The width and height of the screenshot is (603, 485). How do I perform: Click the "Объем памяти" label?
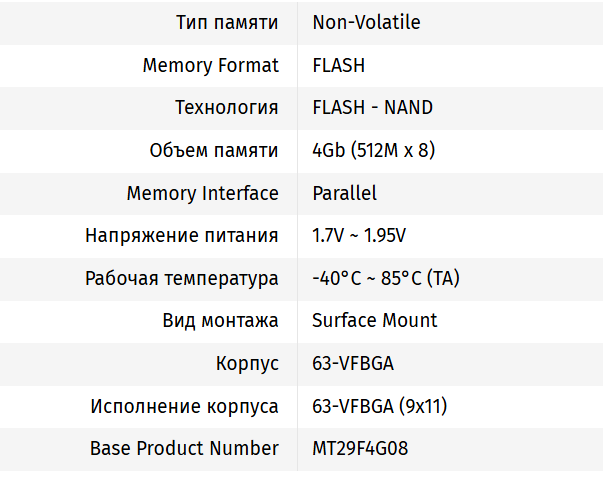tap(214, 151)
